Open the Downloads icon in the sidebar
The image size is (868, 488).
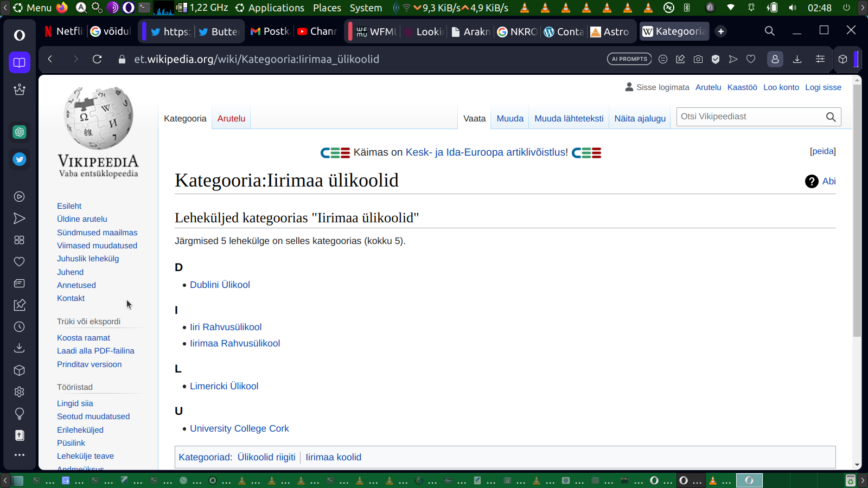(20, 348)
